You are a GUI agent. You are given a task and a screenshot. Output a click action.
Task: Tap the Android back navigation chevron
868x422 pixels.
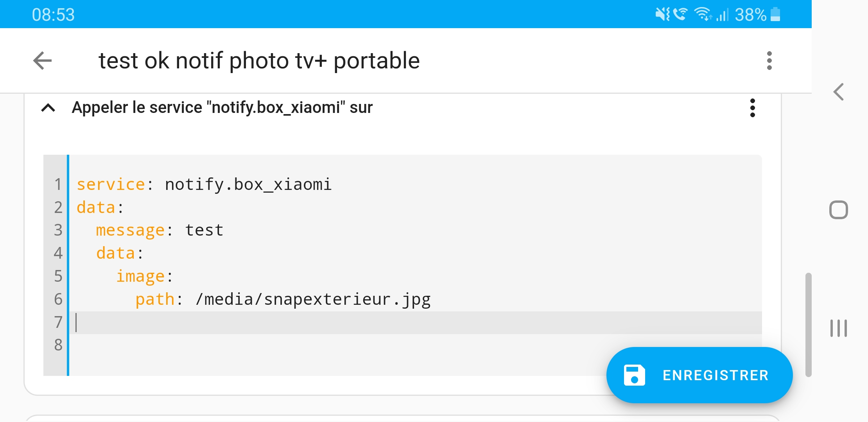click(x=838, y=92)
